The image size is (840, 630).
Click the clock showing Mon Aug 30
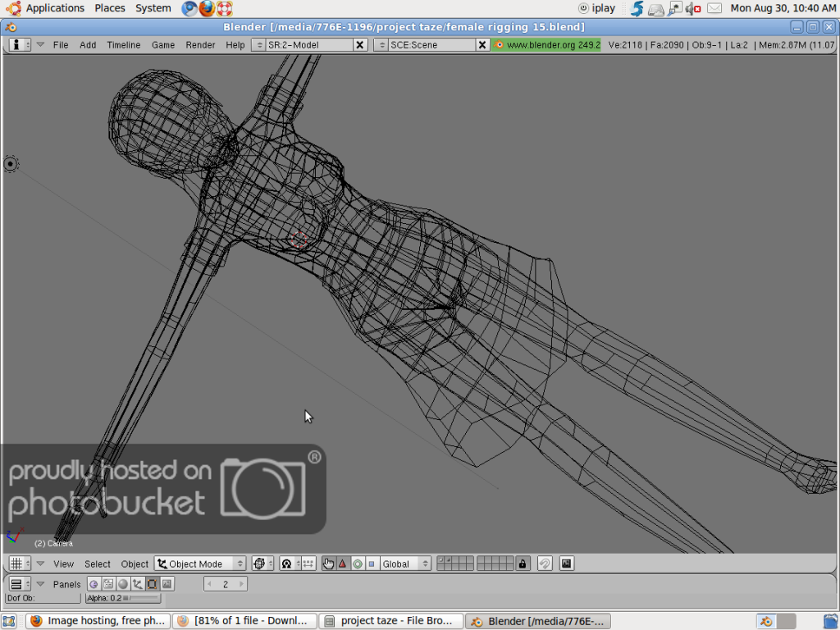[x=783, y=8]
